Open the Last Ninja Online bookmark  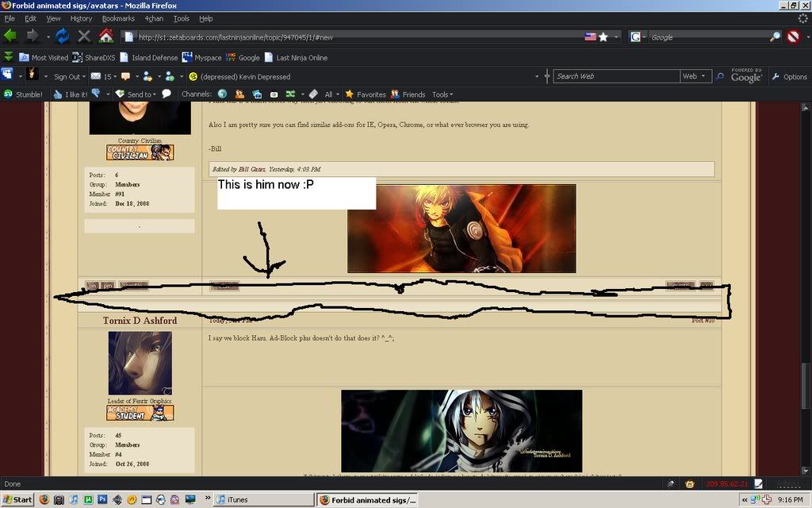301,57
